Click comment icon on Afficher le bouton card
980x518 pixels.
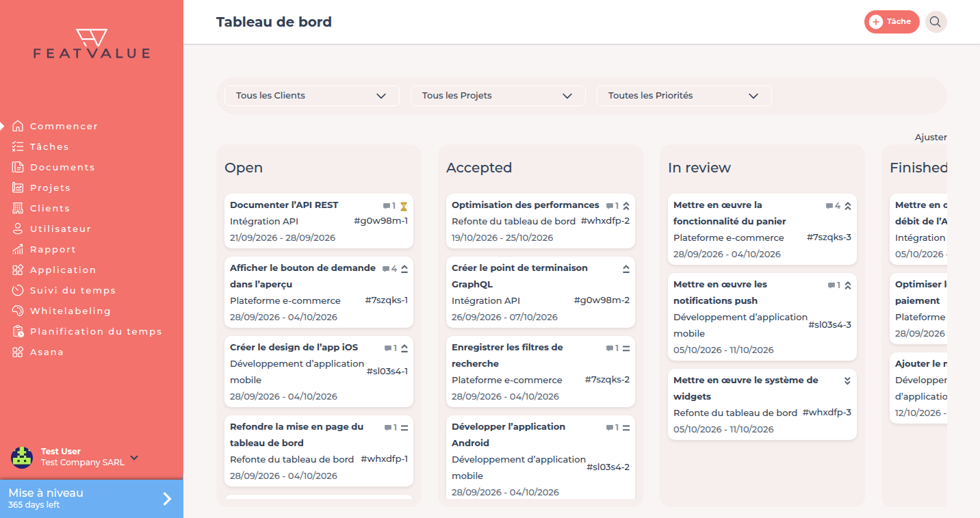pyautogui.click(x=386, y=269)
